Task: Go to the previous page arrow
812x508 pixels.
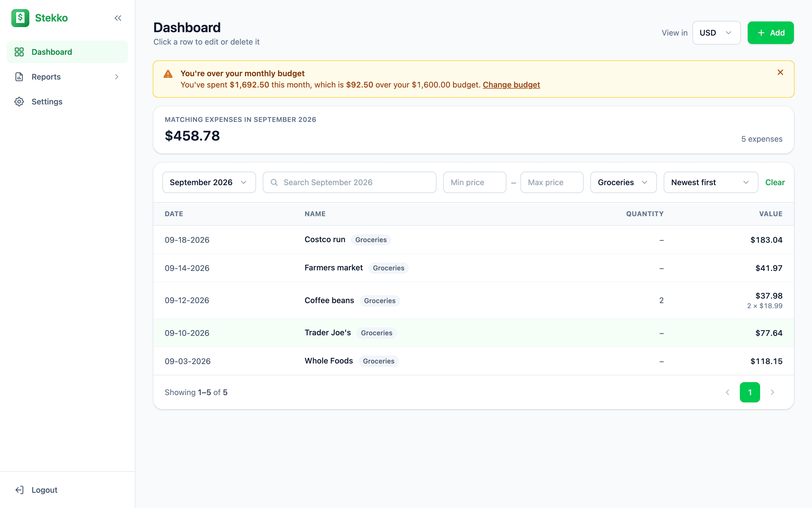Action: coord(727,392)
